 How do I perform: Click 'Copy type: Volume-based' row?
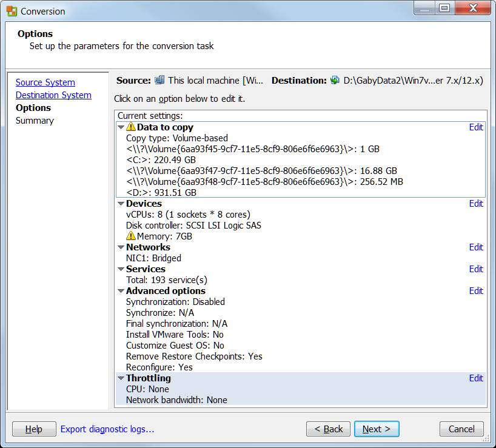177,138
